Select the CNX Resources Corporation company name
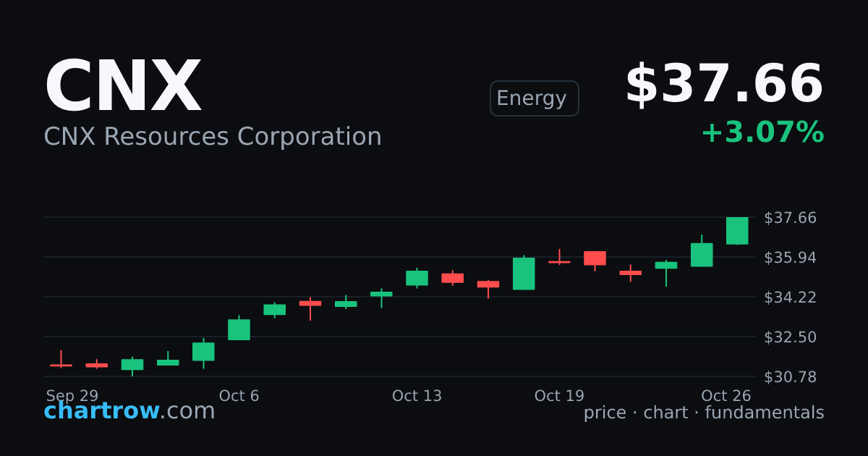The image size is (868, 456). point(213,137)
